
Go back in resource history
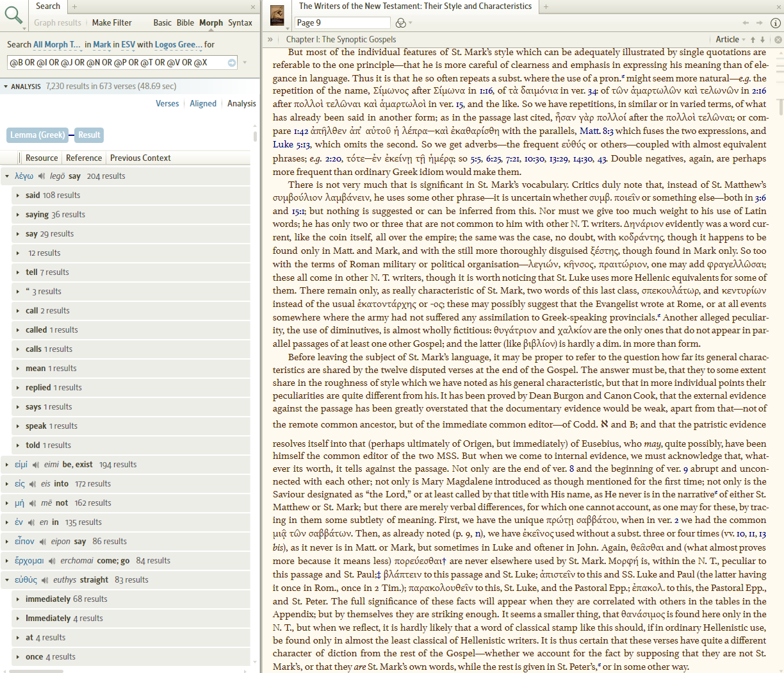(x=747, y=23)
